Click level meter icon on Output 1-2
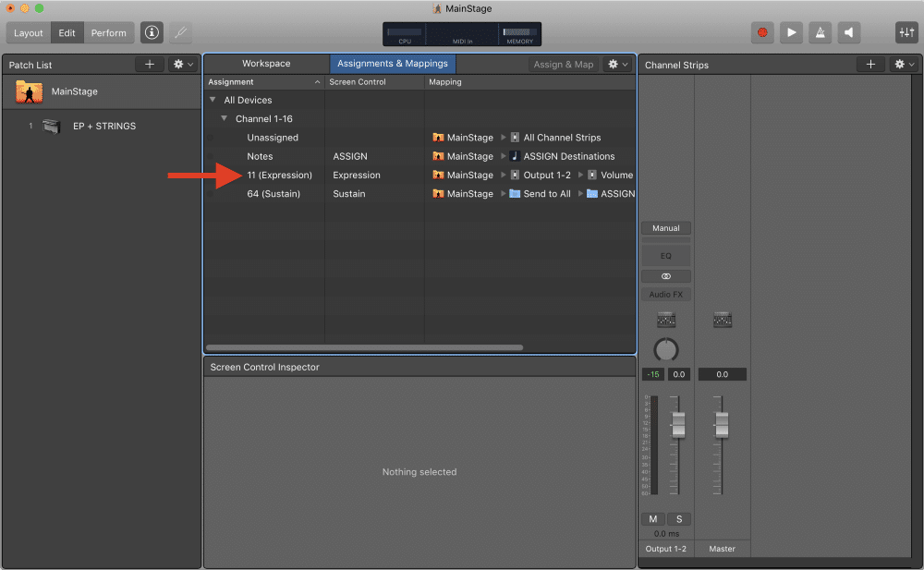This screenshot has height=570, width=924. (x=666, y=320)
